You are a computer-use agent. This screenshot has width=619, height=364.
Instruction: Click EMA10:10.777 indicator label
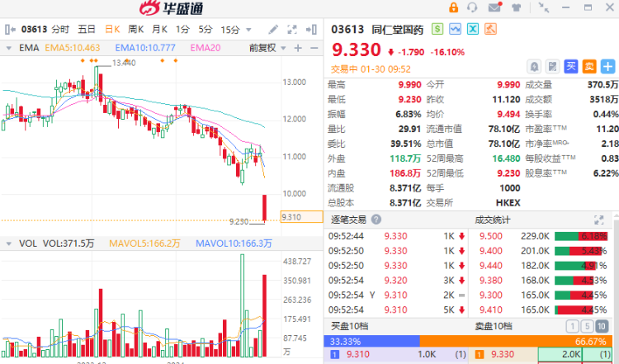tap(145, 48)
